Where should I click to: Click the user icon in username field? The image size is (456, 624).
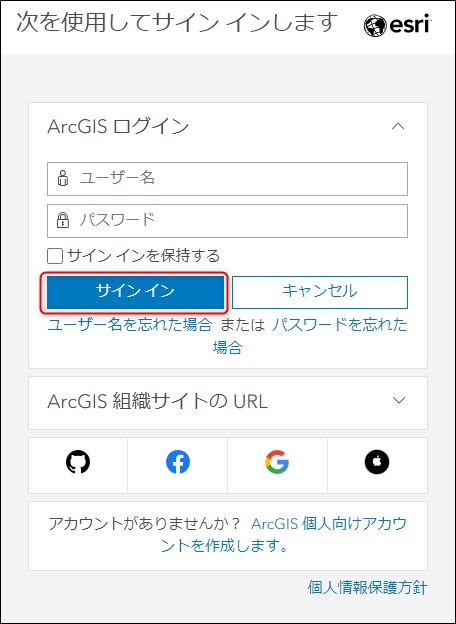62,179
